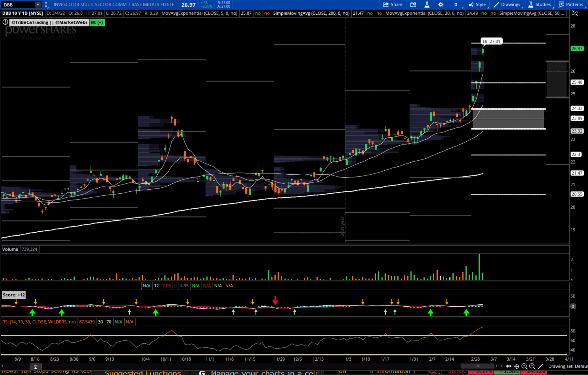Click the Drawing set: Default selector

[x=567, y=366]
